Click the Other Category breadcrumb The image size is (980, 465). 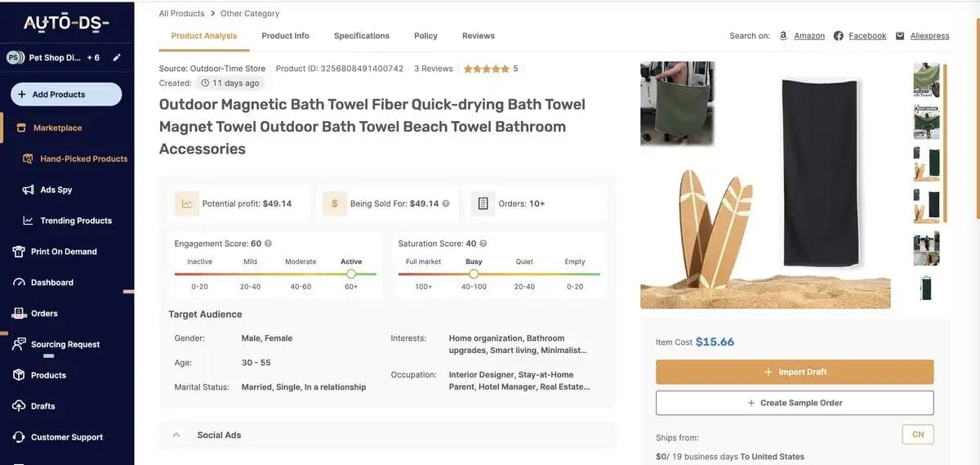[250, 13]
